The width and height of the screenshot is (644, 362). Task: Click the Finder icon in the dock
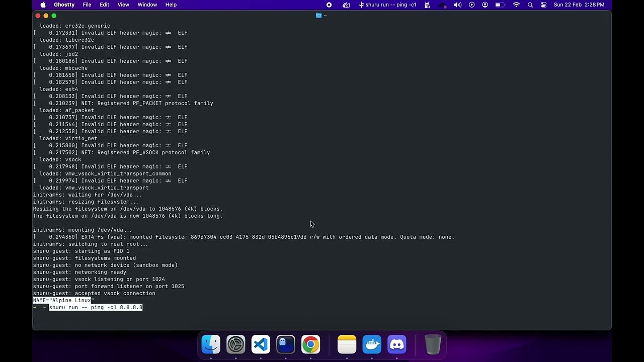(x=211, y=344)
